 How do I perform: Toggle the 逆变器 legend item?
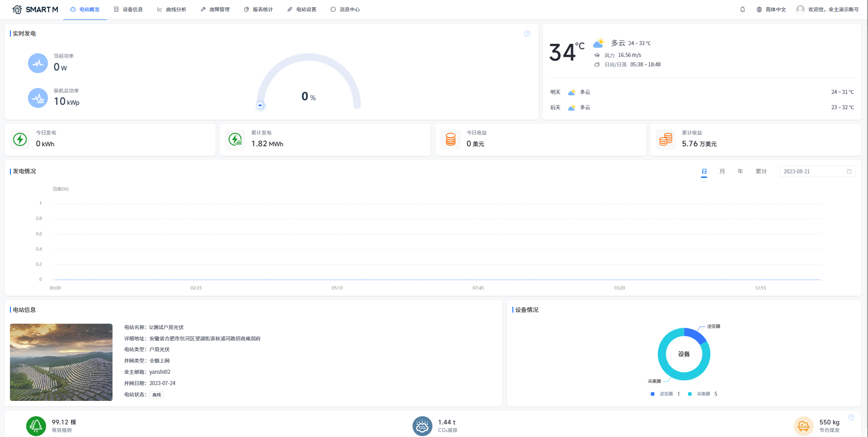665,394
